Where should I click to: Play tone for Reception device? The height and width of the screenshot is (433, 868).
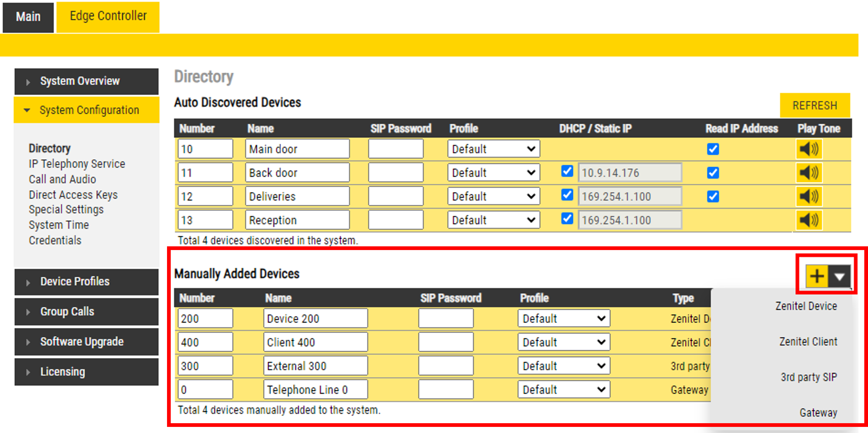pyautogui.click(x=809, y=220)
